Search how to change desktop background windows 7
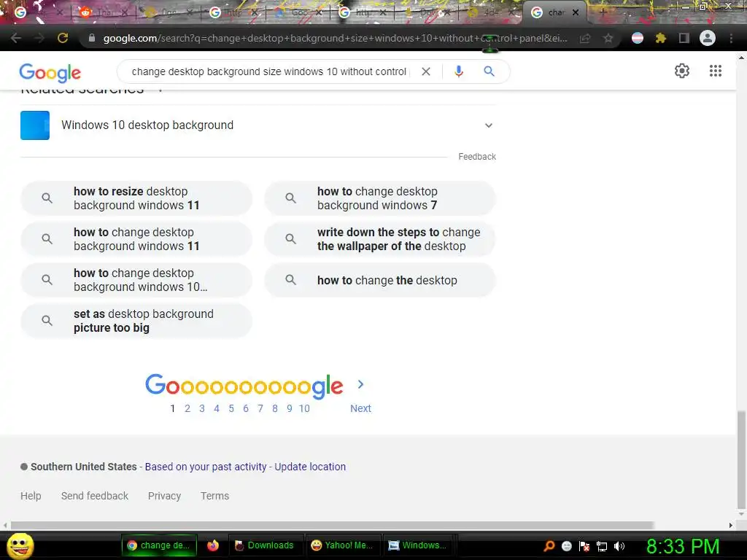747x560 pixels. pos(379,198)
